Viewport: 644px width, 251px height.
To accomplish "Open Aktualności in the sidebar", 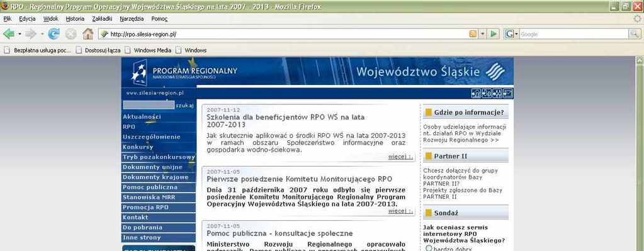I will [159, 116].
